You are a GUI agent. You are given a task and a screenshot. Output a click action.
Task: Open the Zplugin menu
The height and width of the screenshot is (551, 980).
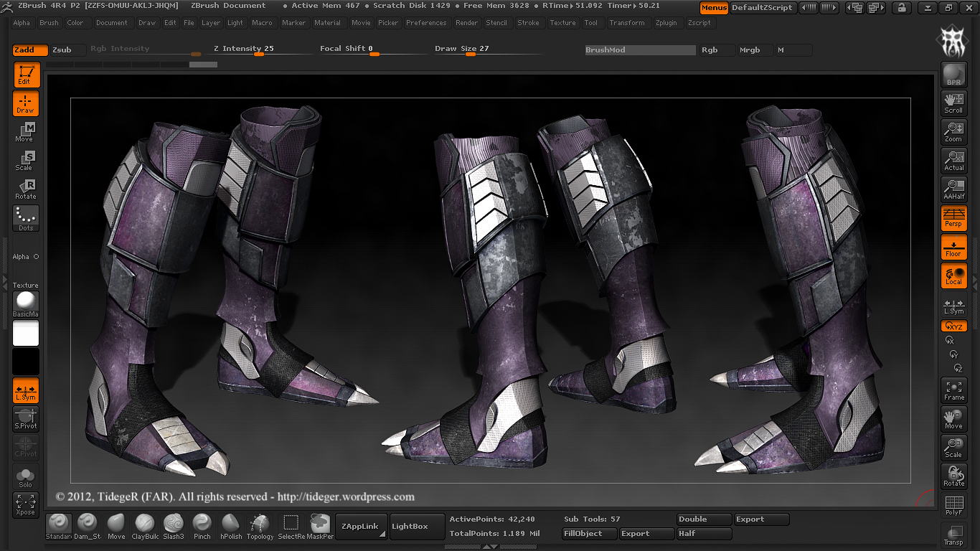click(x=666, y=23)
